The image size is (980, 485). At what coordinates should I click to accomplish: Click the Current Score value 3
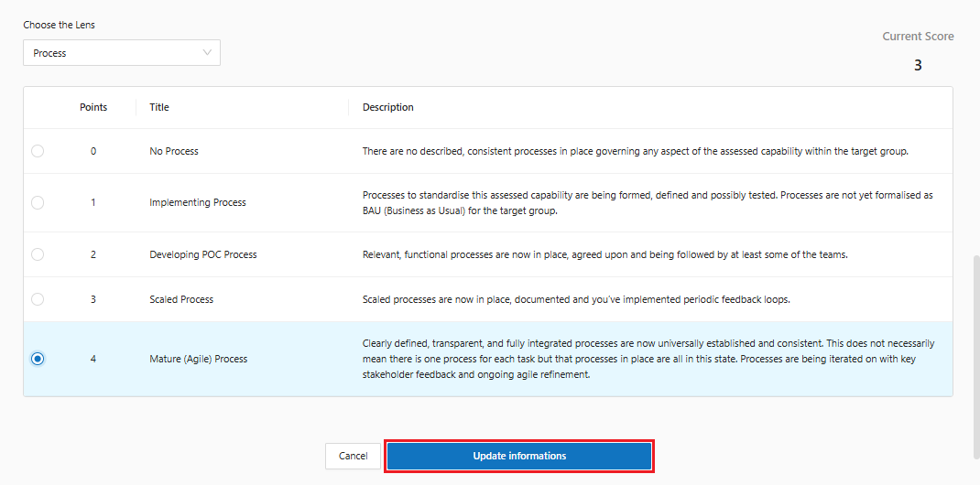coord(918,66)
